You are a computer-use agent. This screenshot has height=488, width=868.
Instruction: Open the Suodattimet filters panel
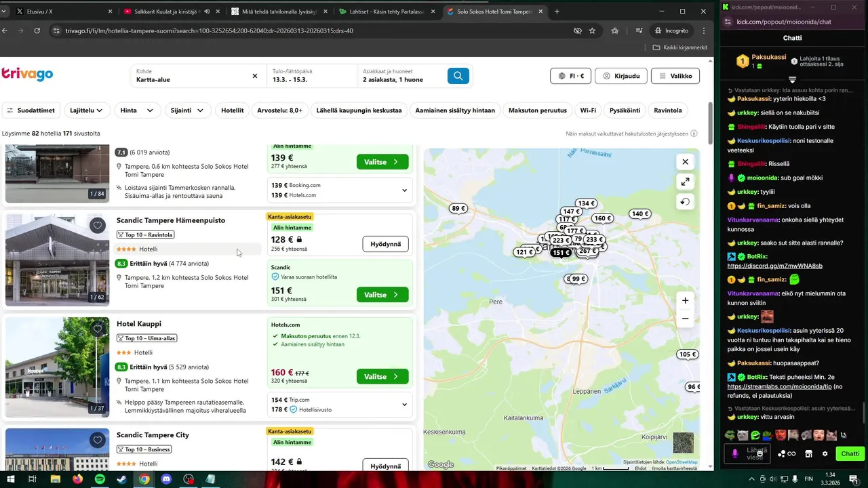tap(31, 110)
